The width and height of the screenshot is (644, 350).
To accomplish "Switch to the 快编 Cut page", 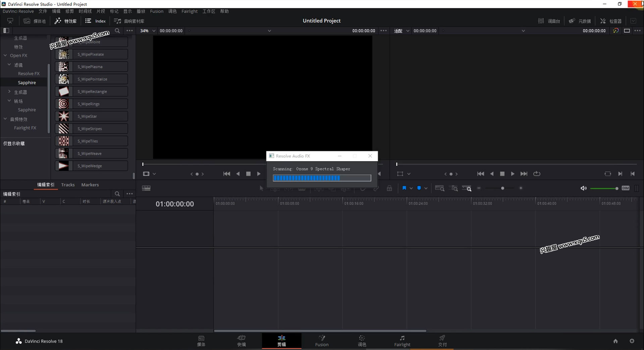I will [x=241, y=341].
